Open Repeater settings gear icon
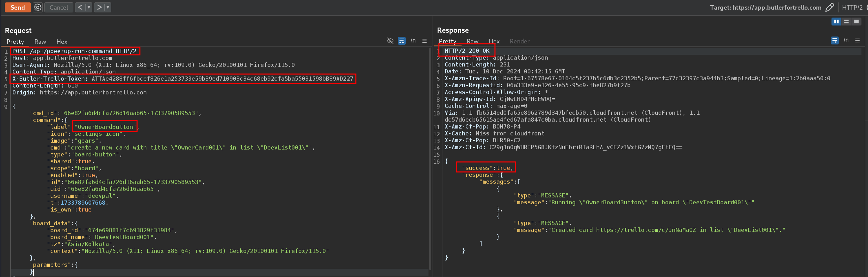 pos(38,7)
